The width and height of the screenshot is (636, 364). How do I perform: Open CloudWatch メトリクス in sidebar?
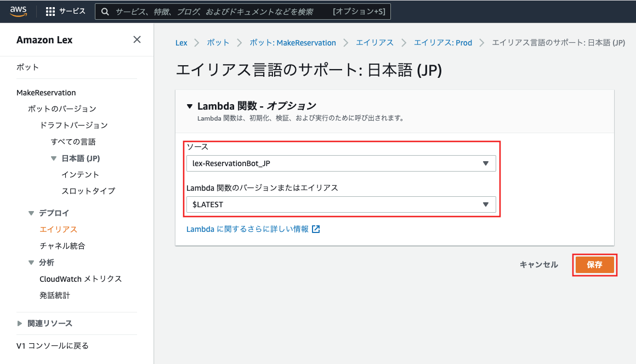point(81,279)
